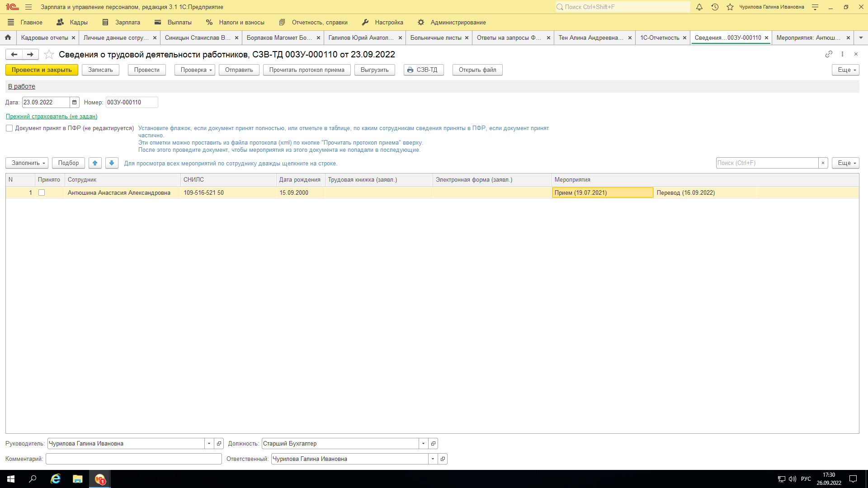The height and width of the screenshot is (488, 868).
Task: Open the history clock icon
Action: coord(715,7)
